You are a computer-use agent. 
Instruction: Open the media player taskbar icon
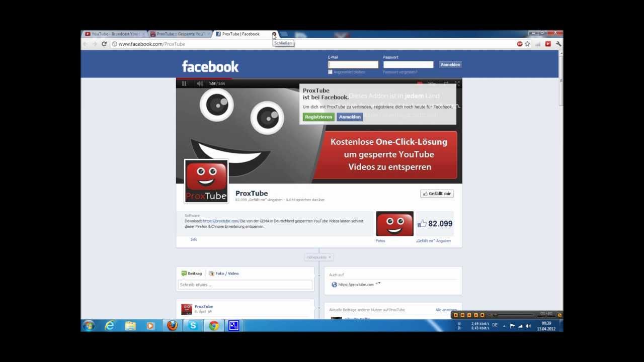[150, 326]
